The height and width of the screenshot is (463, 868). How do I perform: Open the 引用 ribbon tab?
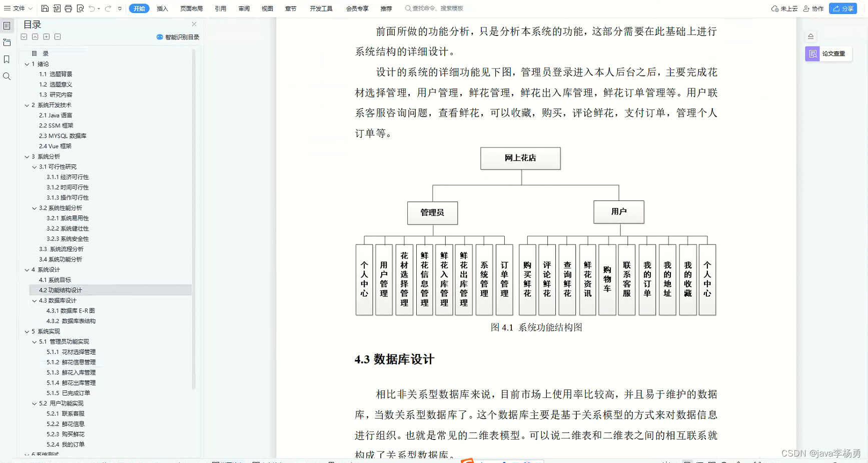[221, 8]
